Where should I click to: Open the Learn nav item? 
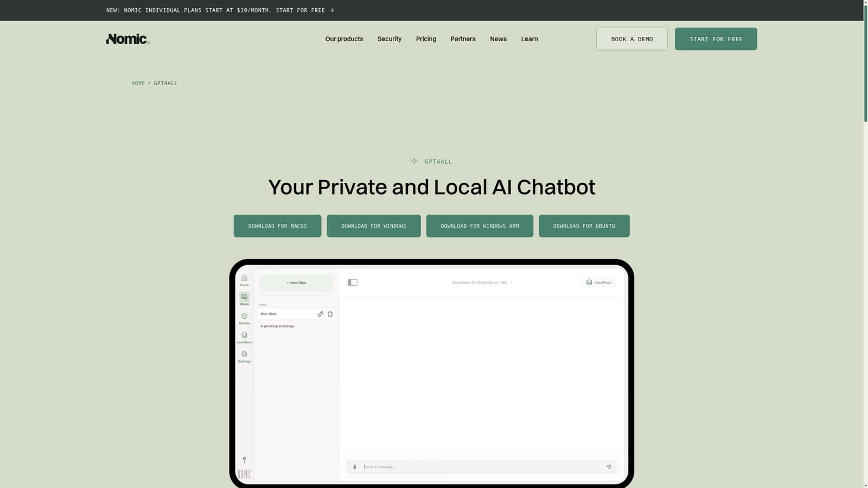[529, 39]
